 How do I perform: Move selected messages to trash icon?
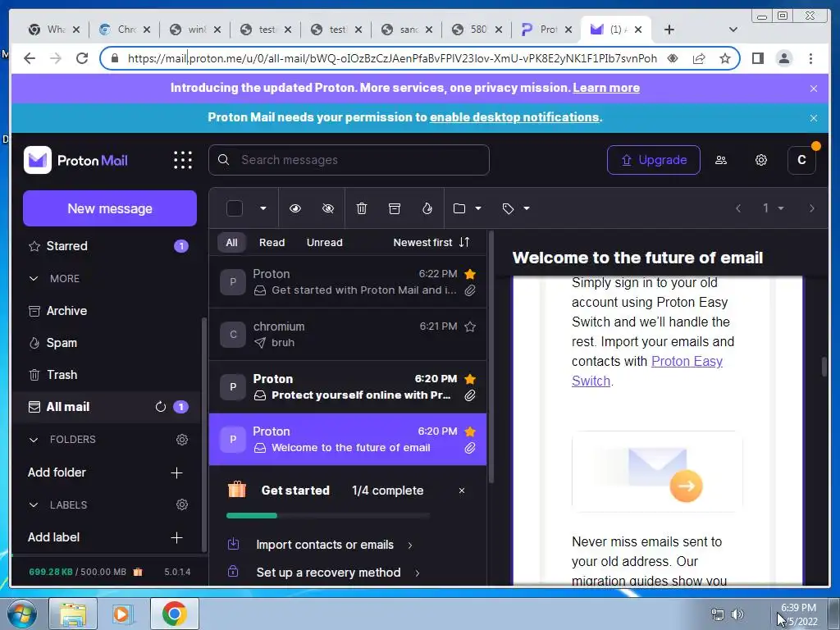(362, 208)
